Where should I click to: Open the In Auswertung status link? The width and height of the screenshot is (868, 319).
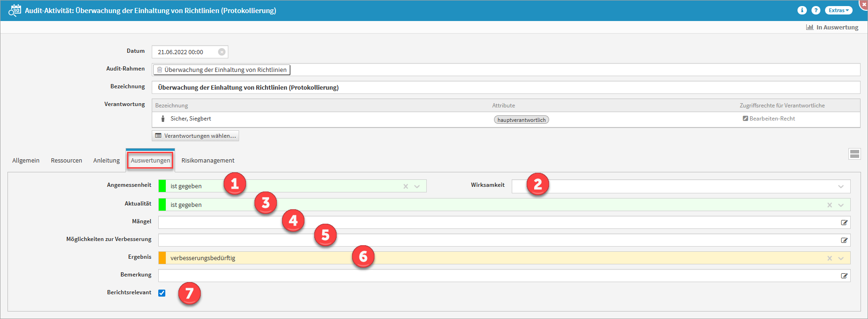tap(833, 28)
